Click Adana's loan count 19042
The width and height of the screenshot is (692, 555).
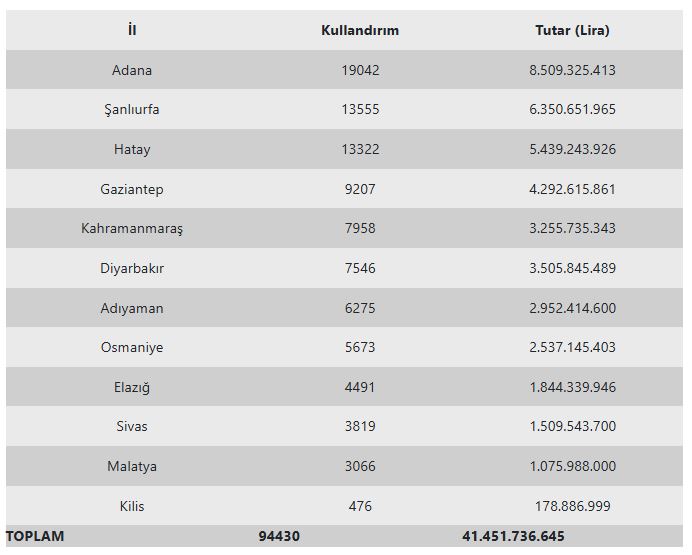point(360,70)
